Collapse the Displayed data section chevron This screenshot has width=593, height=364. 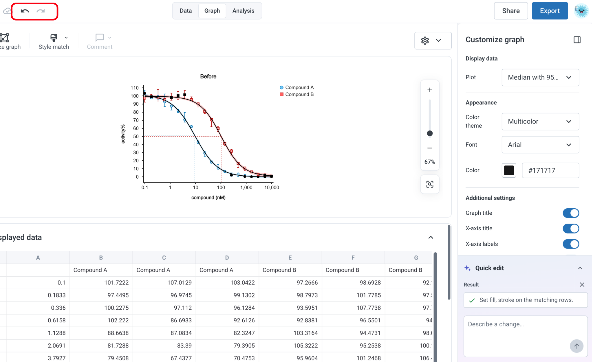pos(431,238)
